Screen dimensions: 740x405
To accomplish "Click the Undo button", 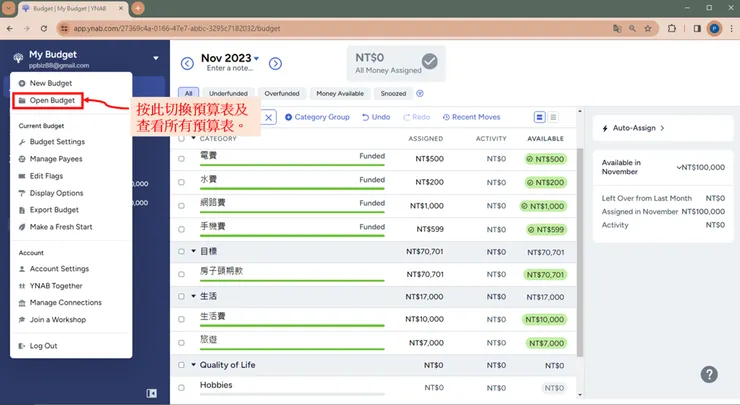I will pyautogui.click(x=376, y=117).
